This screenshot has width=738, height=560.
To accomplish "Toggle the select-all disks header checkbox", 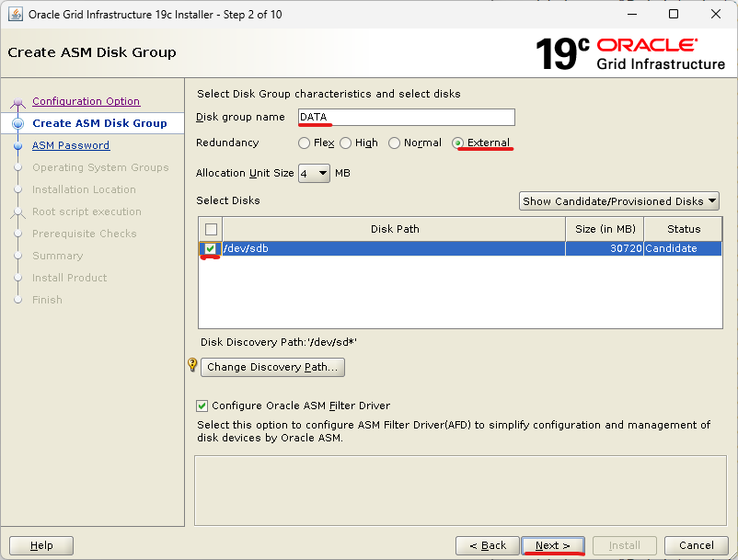I will [x=211, y=229].
